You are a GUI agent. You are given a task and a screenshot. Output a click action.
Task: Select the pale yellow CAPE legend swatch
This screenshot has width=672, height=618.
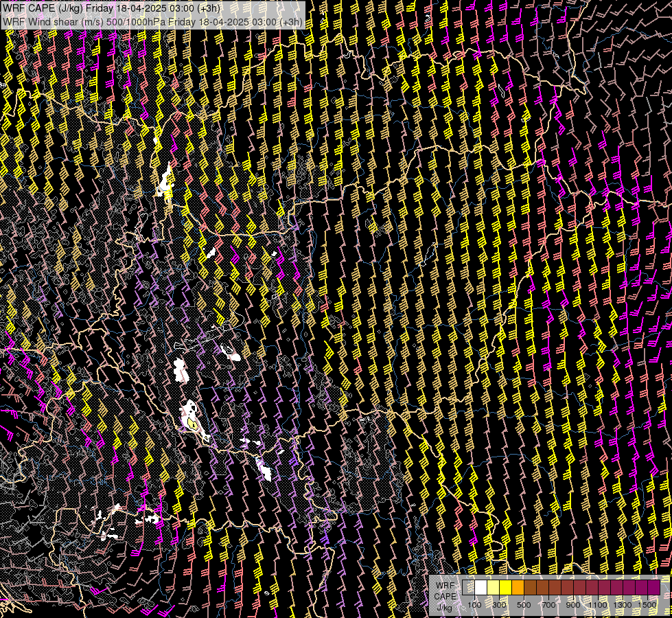point(494,587)
